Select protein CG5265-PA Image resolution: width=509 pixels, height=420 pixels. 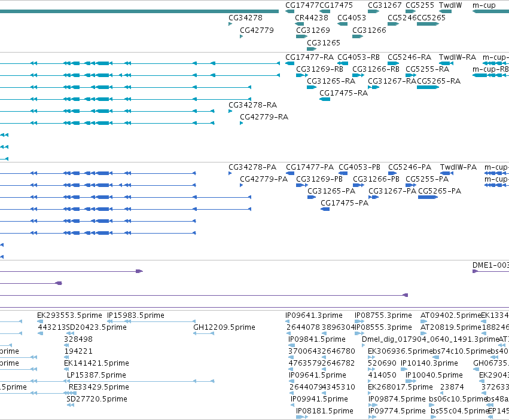[x=440, y=191]
